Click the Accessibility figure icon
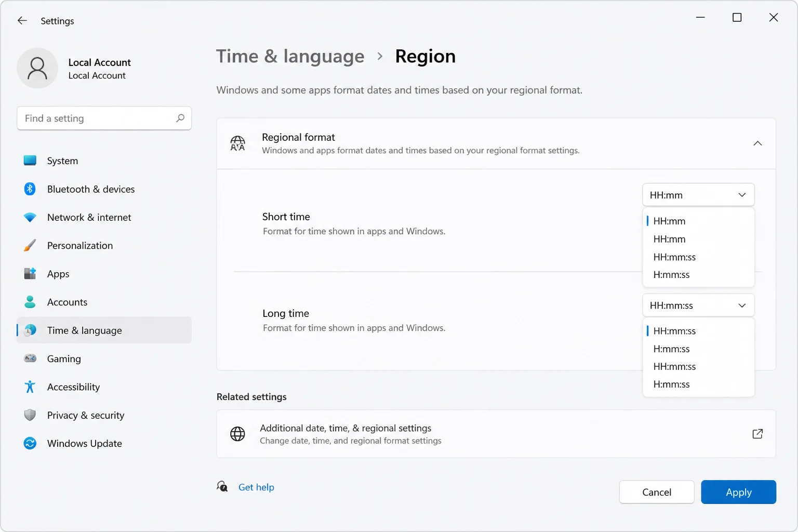Viewport: 798px width, 532px height. point(30,387)
